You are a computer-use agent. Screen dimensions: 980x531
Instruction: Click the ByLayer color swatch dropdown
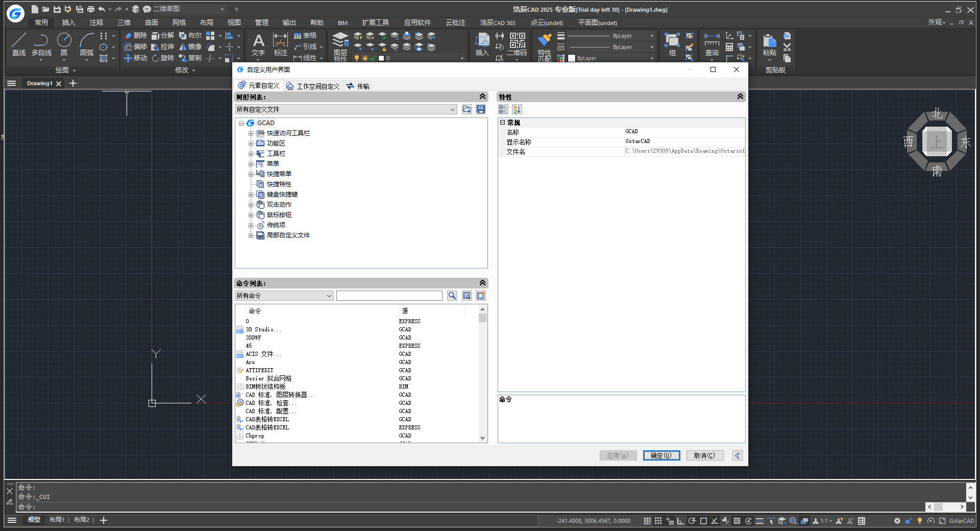pyautogui.click(x=611, y=58)
